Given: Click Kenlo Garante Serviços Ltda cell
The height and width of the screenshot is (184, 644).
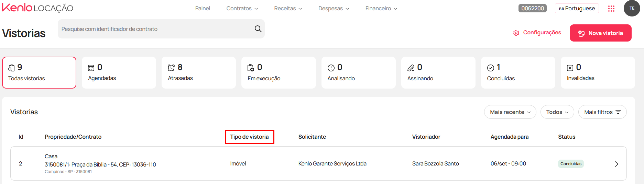Looking at the screenshot, I should pyautogui.click(x=332, y=163).
